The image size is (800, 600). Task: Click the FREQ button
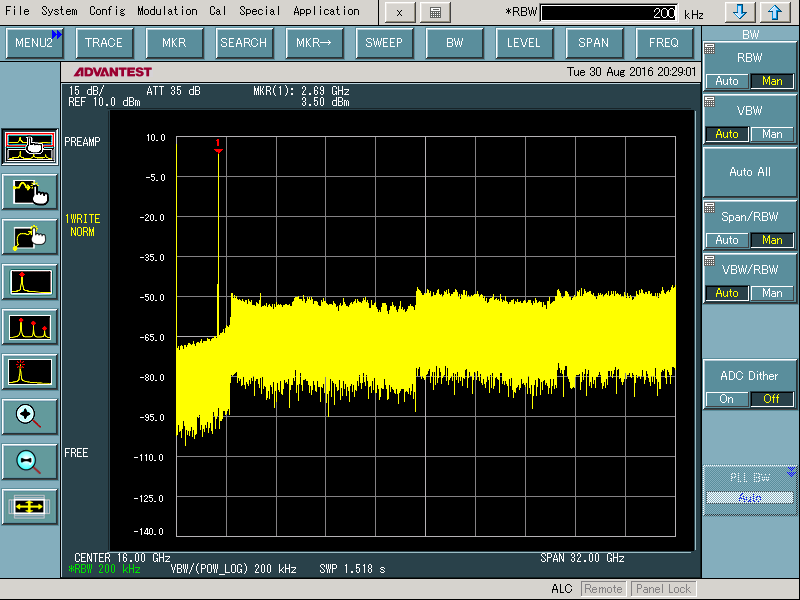(664, 43)
